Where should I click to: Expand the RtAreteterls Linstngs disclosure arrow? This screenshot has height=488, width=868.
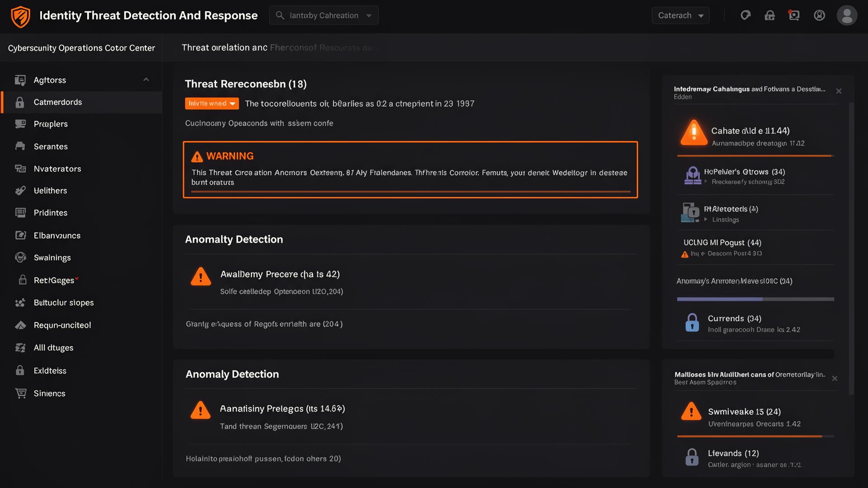tap(706, 220)
